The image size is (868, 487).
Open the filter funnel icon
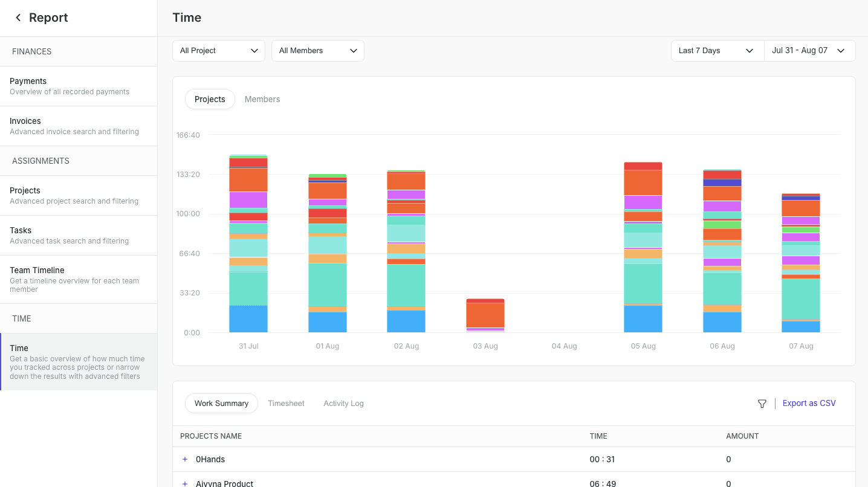point(762,404)
